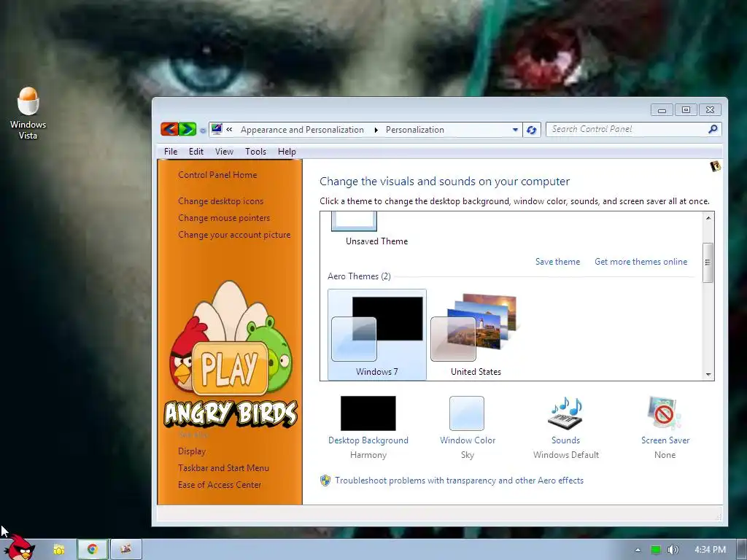Screen dimensions: 747x560
Task: Click the green tray icon
Action: point(656,550)
